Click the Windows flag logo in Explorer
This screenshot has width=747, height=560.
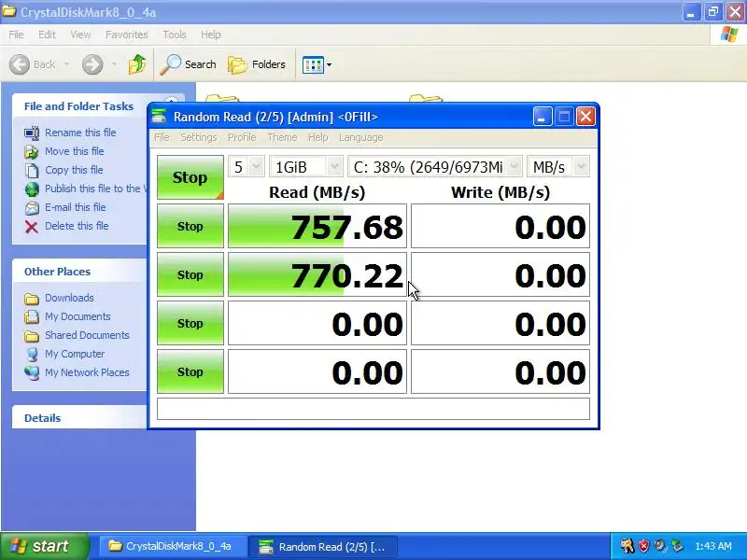click(729, 35)
